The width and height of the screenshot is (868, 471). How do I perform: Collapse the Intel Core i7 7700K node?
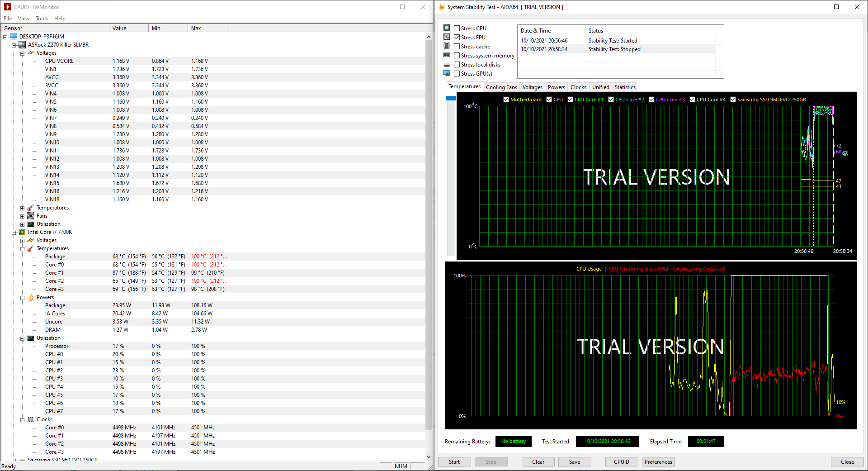14,233
